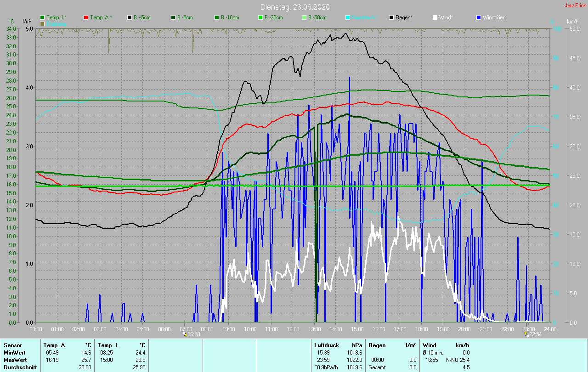
Task: Select the 'B -20cm' legend label
Action: pos(274,17)
